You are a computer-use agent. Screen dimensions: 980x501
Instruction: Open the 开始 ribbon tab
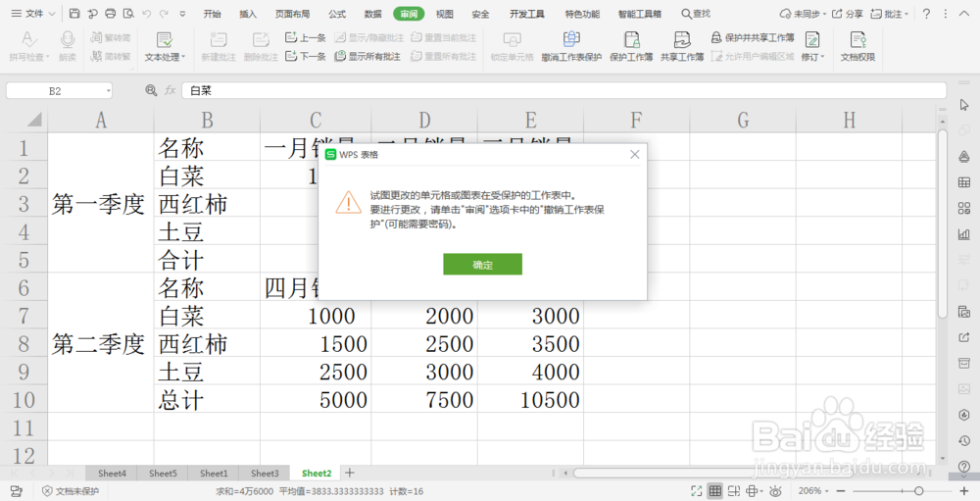click(213, 13)
